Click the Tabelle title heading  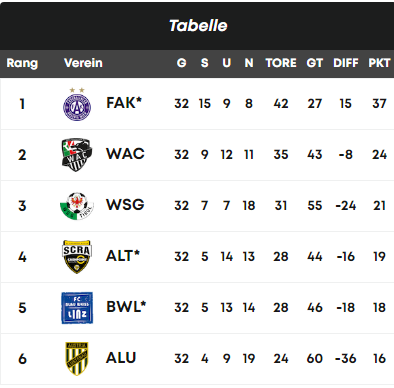[x=198, y=26]
